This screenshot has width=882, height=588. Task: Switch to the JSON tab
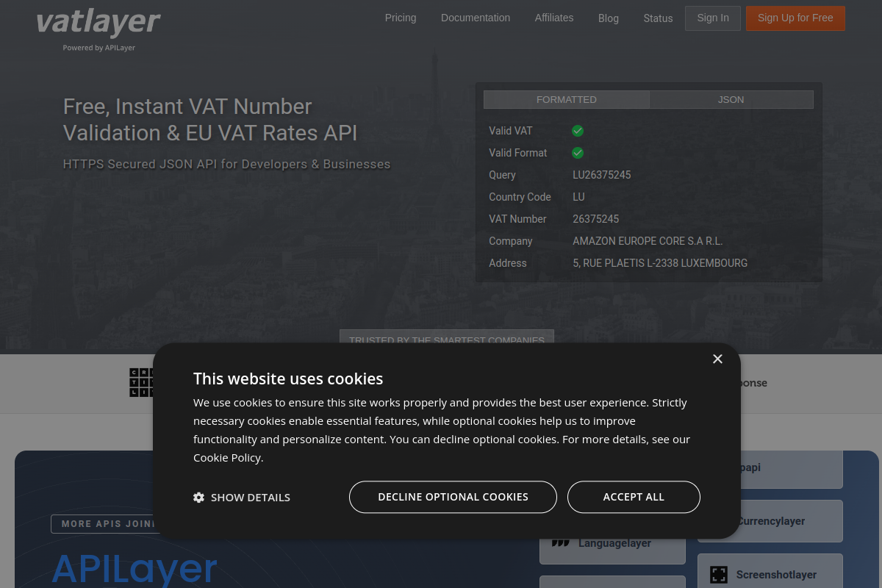[731, 99]
